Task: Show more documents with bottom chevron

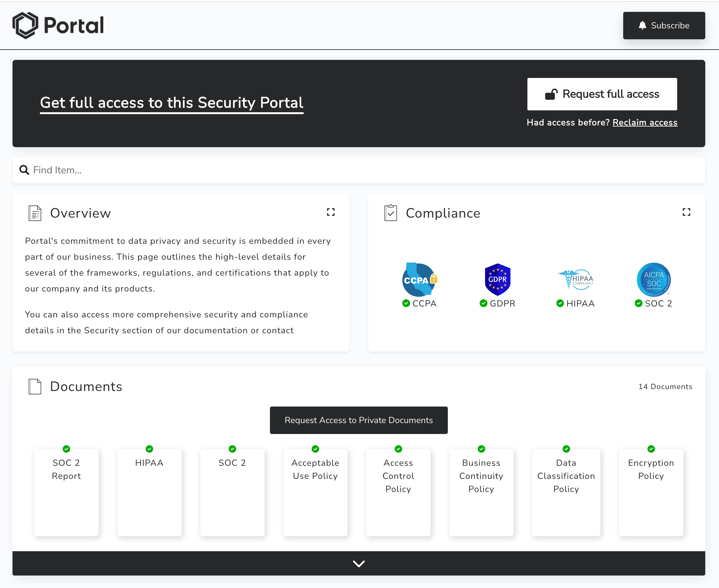Action: coord(359,563)
